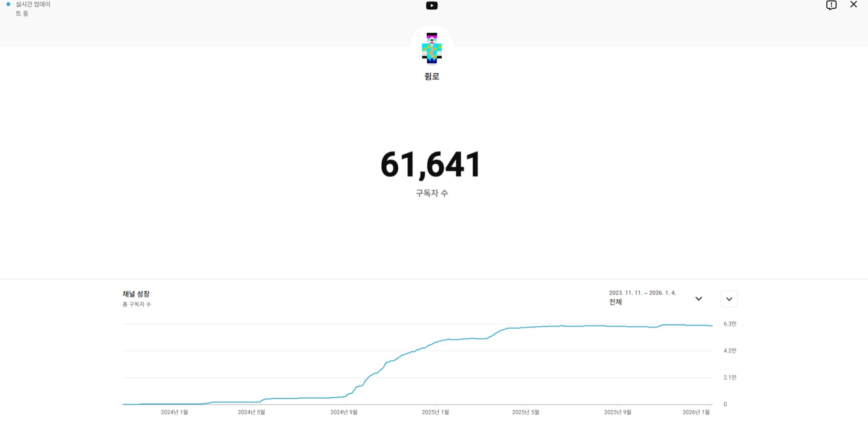868x429 pixels.
Task: Click the 채널 성장 chart heading
Action: click(136, 294)
